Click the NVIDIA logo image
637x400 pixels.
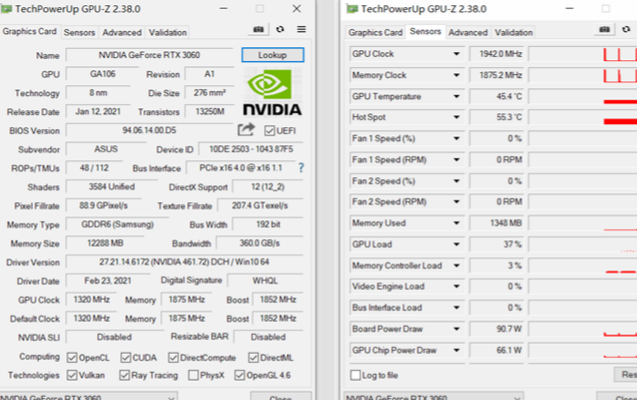(273, 92)
